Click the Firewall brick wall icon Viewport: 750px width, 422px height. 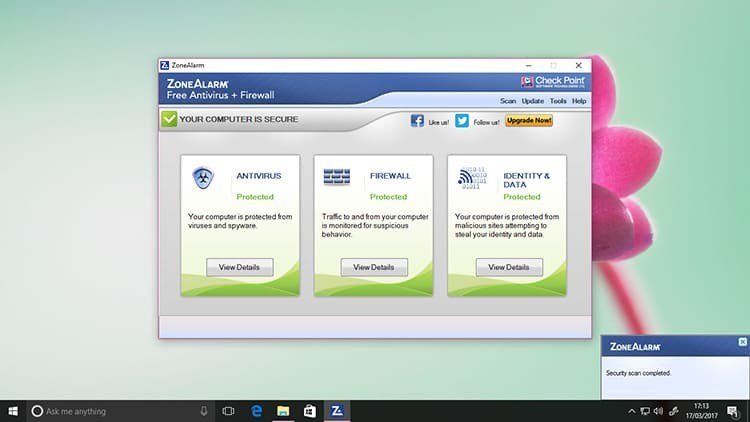click(337, 177)
